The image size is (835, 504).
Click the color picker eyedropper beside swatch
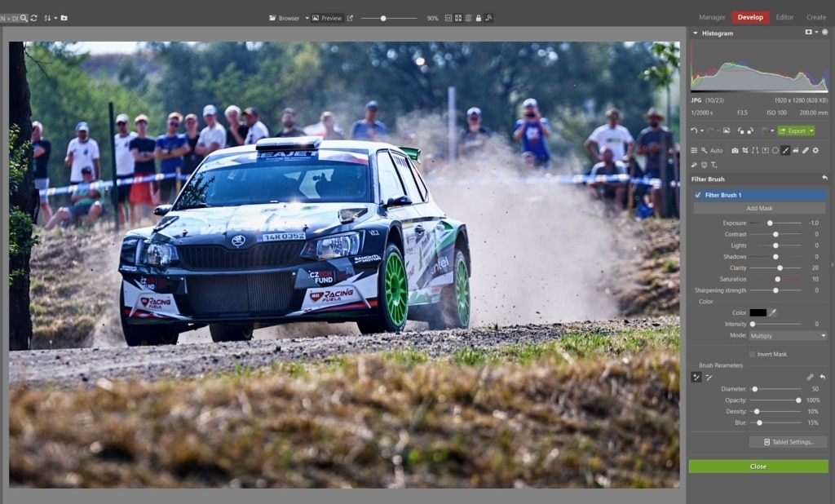[x=773, y=312]
